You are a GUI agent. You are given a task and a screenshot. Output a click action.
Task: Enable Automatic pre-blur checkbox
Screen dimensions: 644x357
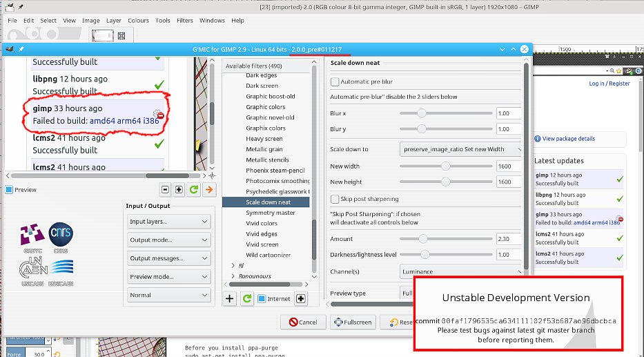(x=335, y=81)
